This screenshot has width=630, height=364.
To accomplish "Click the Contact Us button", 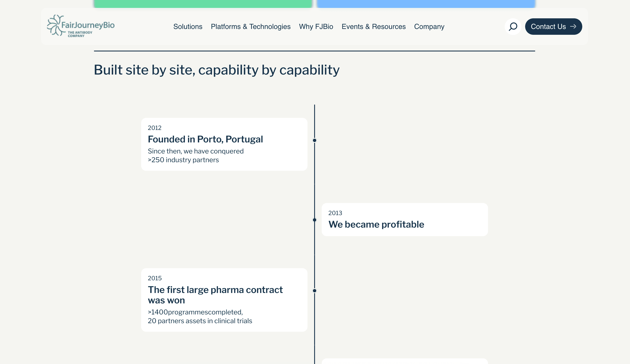I will pos(553,26).
